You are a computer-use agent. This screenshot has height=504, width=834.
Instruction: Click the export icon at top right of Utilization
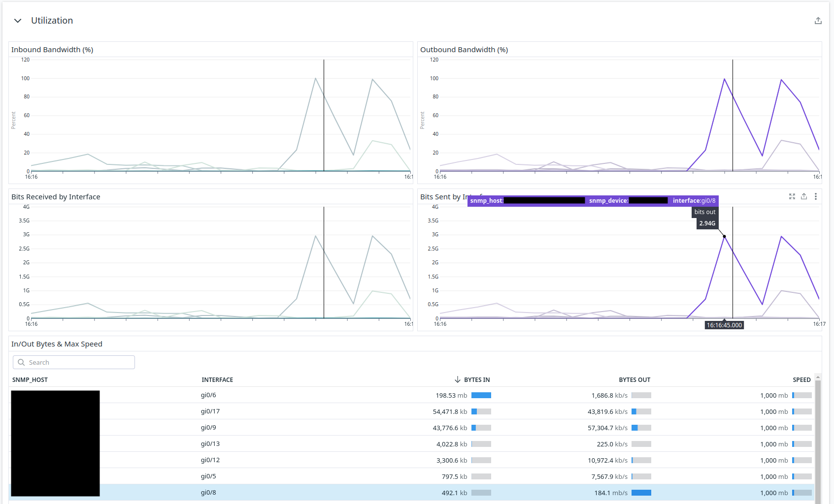[818, 20]
